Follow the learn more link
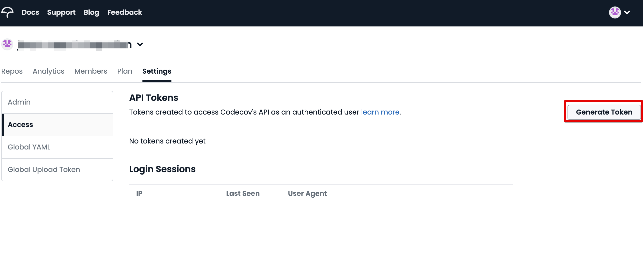Viewport: 644px width, 270px height. (380, 112)
